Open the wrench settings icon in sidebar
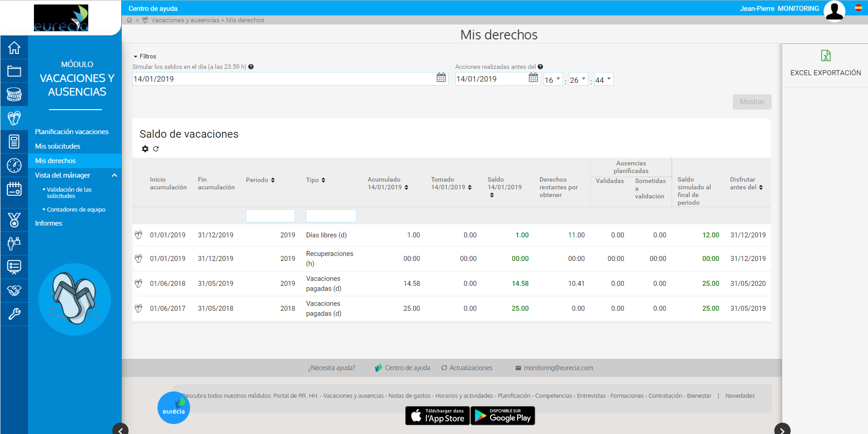This screenshot has height=434, width=868. click(14, 314)
